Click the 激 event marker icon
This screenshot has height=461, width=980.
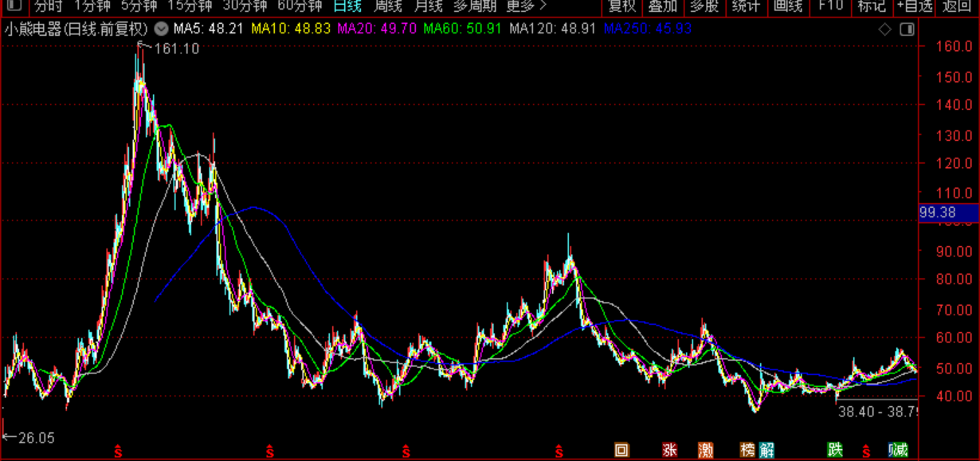706,450
